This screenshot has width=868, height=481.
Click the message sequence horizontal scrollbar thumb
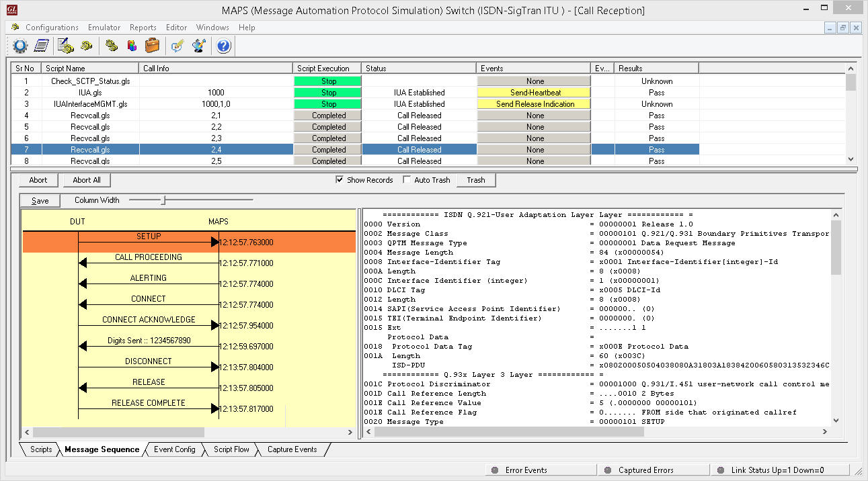click(x=118, y=433)
